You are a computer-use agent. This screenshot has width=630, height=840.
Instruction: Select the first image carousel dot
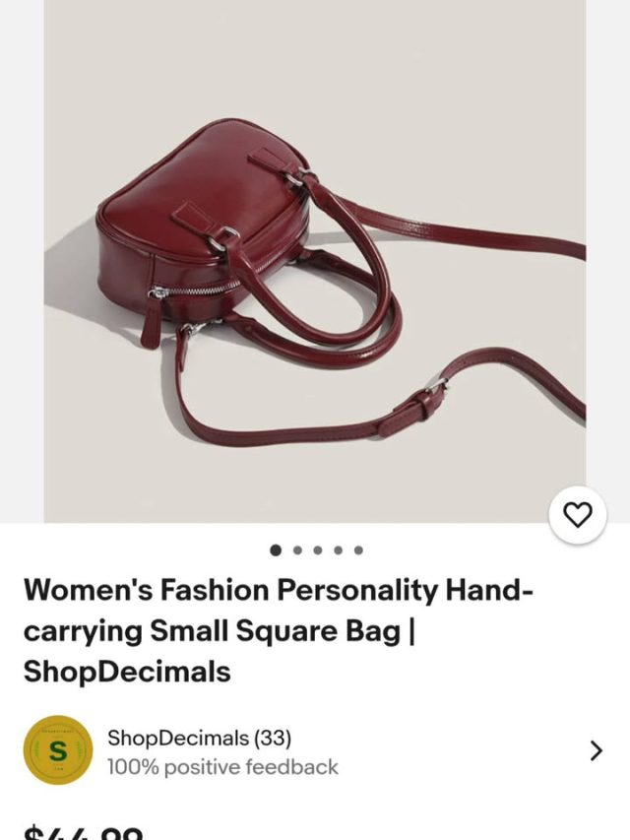coord(276,550)
